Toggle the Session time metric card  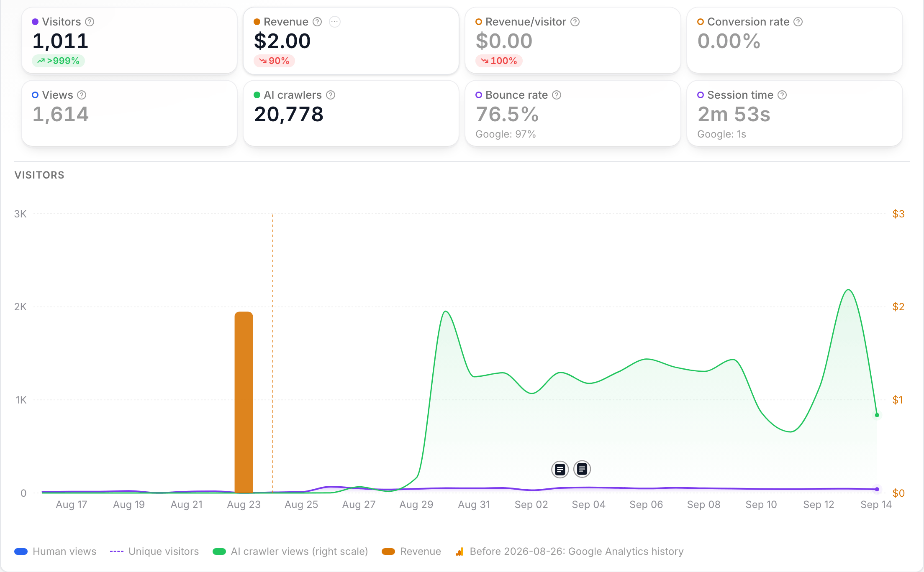click(795, 113)
